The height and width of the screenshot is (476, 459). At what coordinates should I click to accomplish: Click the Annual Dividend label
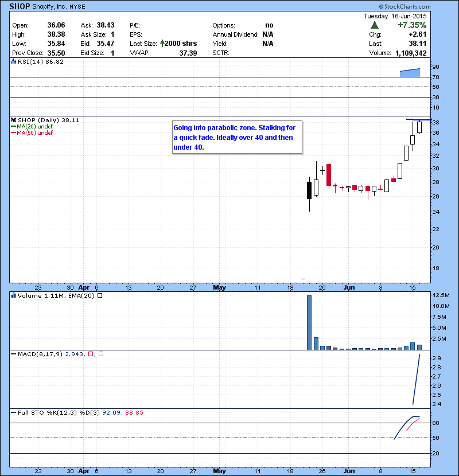pyautogui.click(x=235, y=34)
